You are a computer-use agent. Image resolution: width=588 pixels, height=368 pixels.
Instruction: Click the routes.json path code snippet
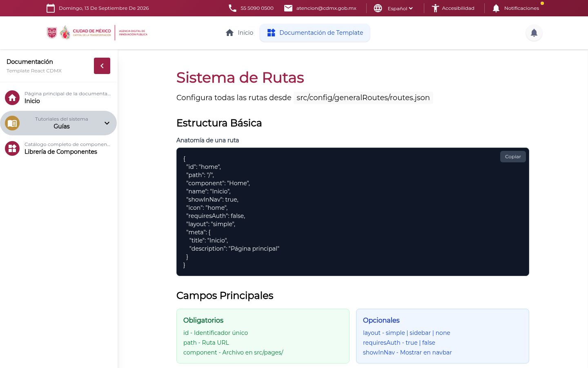tap(363, 98)
